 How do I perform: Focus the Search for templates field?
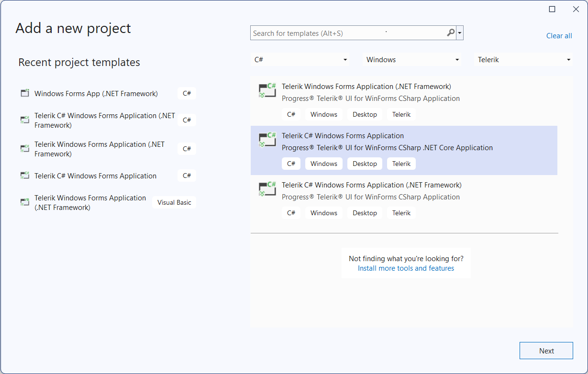coord(353,33)
